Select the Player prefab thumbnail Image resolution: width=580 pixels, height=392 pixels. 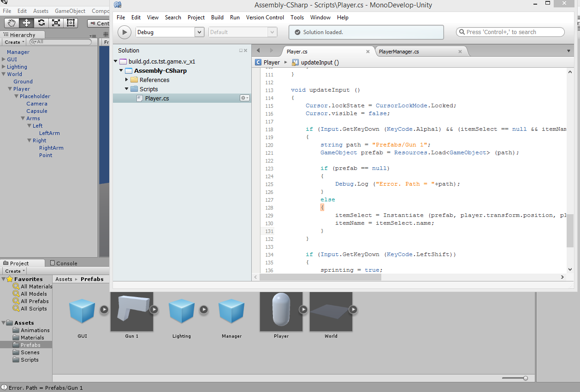(x=281, y=312)
